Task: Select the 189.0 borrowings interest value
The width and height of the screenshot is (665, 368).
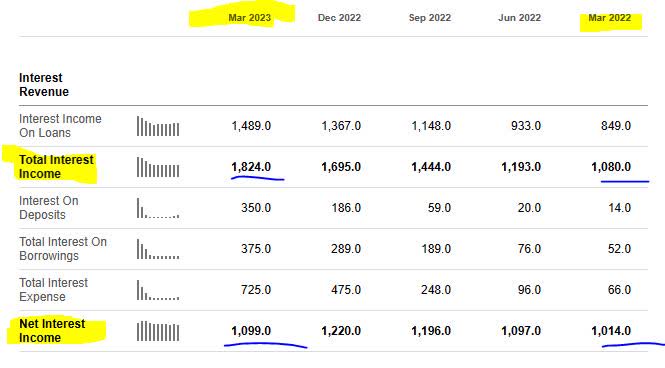Action: pyautogui.click(x=436, y=249)
